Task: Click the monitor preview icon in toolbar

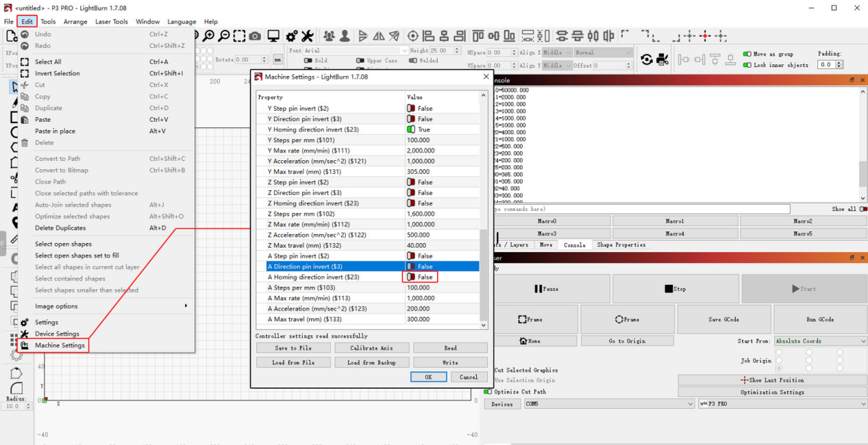Action: [x=273, y=36]
